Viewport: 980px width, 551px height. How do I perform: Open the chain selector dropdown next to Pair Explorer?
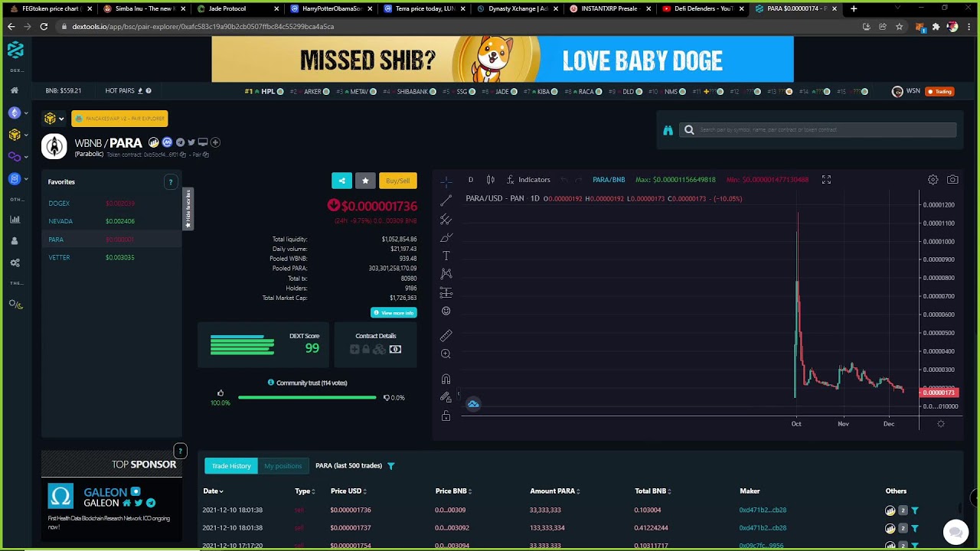[54, 119]
